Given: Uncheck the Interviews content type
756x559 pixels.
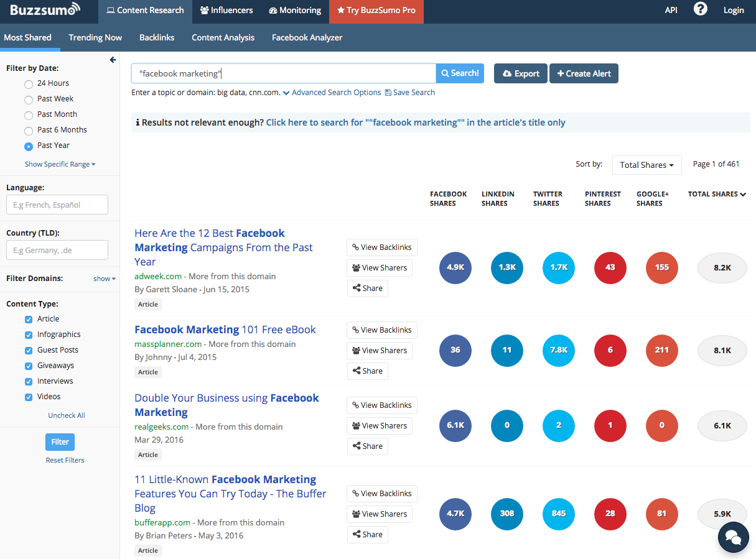Looking at the screenshot, I should (x=29, y=381).
